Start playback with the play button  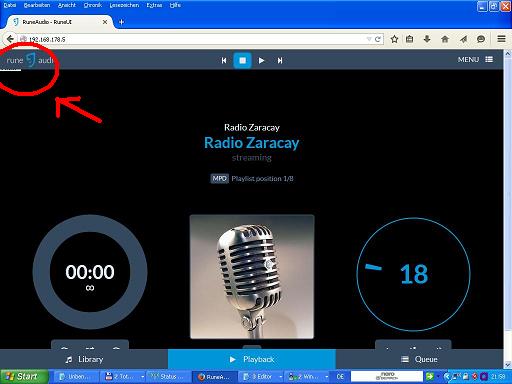point(261,60)
